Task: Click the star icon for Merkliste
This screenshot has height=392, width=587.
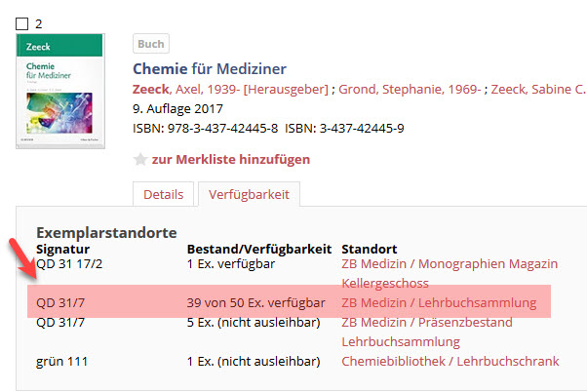Action: click(139, 159)
